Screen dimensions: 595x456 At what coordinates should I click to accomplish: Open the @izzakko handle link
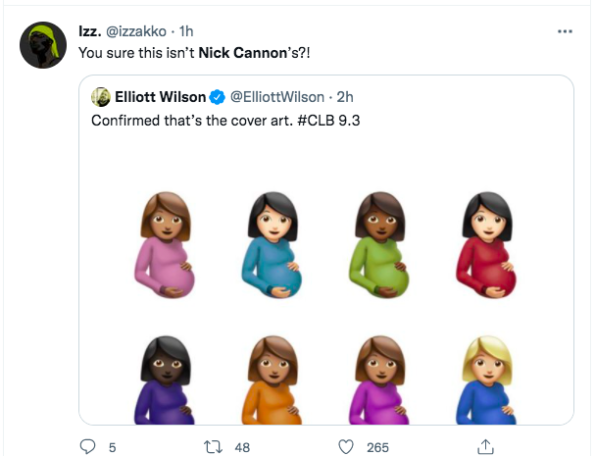click(136, 31)
